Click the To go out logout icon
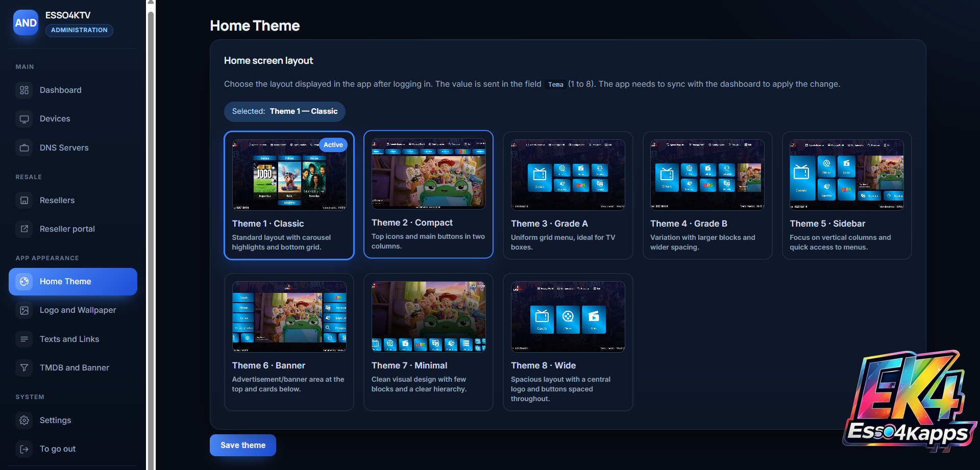The height and width of the screenshot is (470, 980). click(x=24, y=449)
